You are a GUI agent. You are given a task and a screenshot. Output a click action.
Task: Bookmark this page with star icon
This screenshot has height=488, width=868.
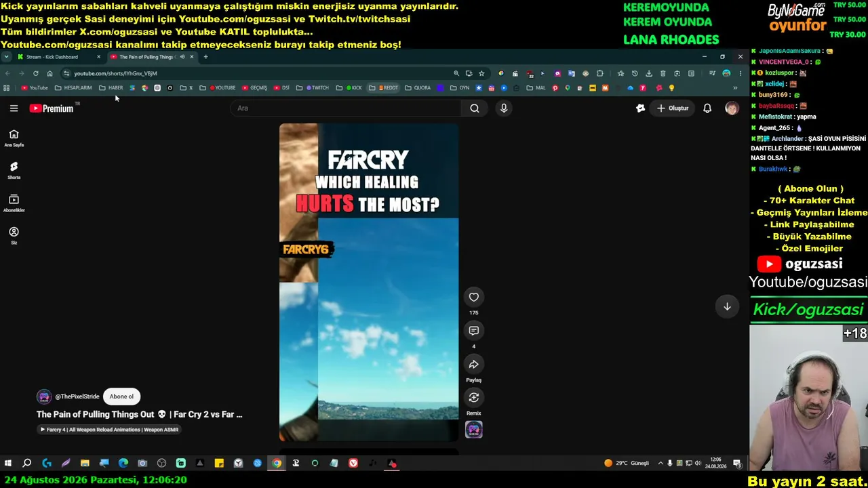tap(481, 73)
